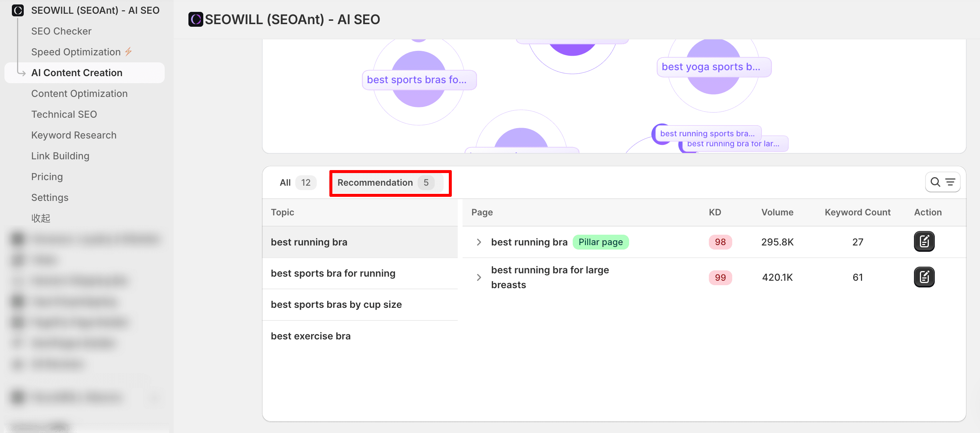Click the SEOWILL logo in page header
Viewport: 980px width, 433px height.
195,19
